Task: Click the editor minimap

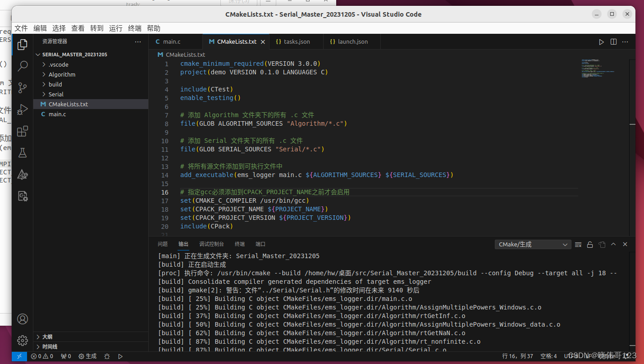Action: 598,68
